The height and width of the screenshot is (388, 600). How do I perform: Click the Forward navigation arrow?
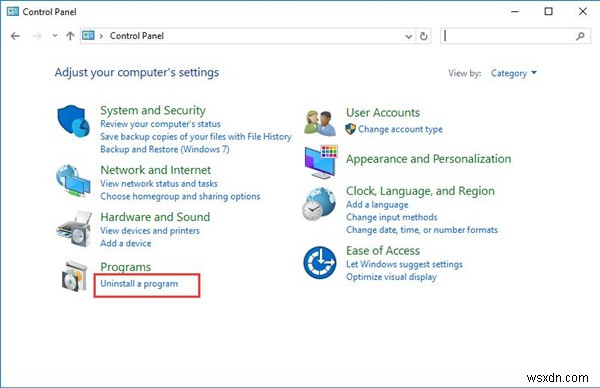tap(37, 36)
